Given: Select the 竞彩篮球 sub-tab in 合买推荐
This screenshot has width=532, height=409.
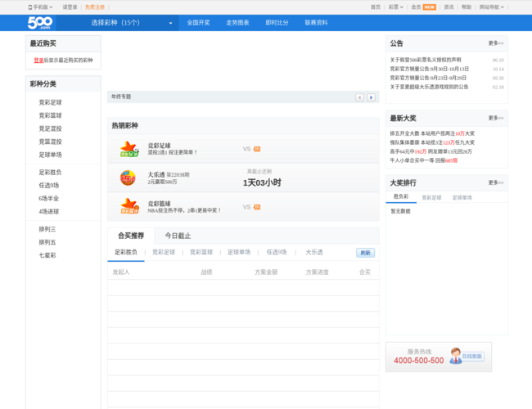Looking at the screenshot, I should point(201,252).
